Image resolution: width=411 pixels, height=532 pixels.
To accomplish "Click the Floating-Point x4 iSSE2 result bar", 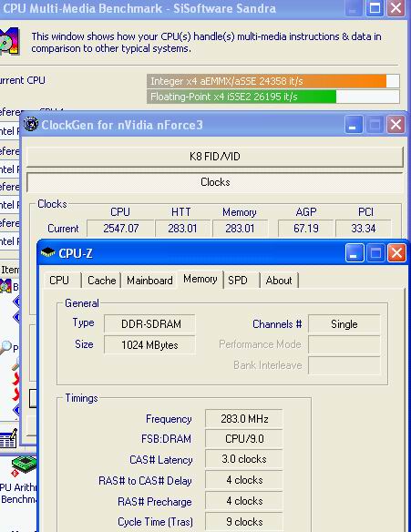I will click(x=273, y=97).
